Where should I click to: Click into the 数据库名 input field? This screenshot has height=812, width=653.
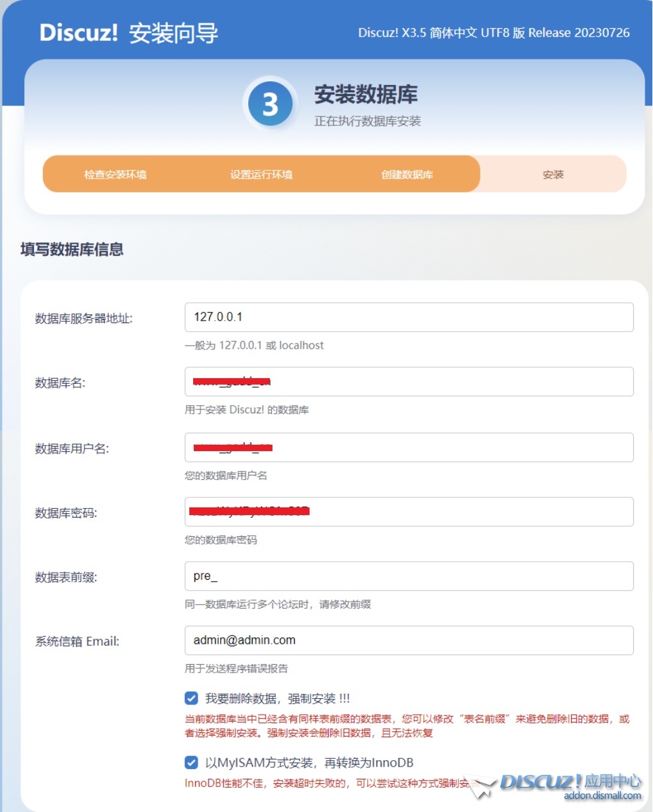click(409, 382)
